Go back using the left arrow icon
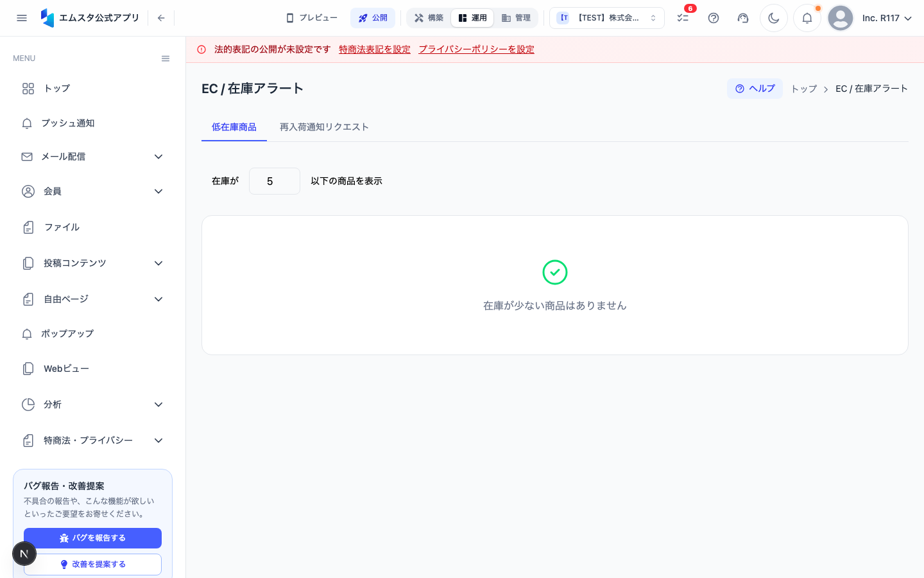The image size is (924, 578). [161, 18]
